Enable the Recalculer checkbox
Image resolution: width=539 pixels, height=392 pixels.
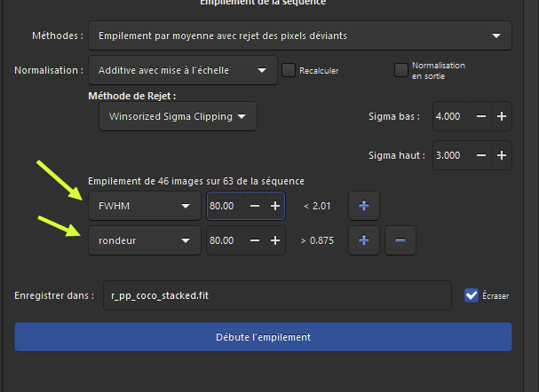click(x=289, y=70)
